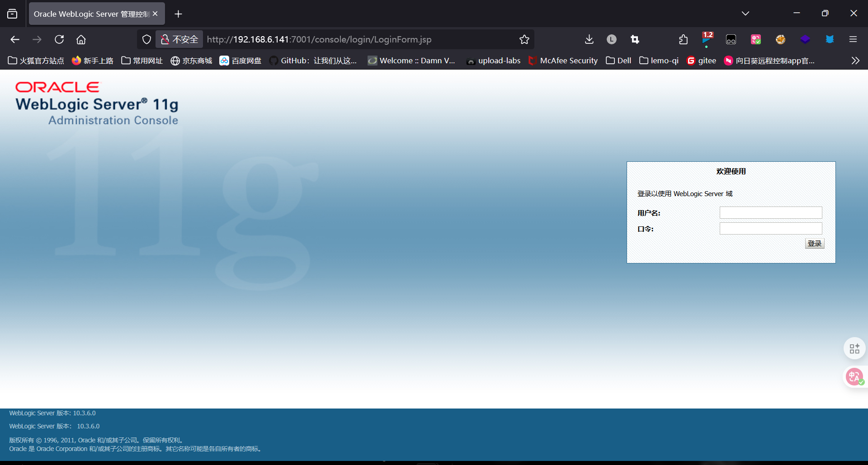Reload the page with refresh icon
This screenshot has height=465, width=868.
pyautogui.click(x=59, y=39)
